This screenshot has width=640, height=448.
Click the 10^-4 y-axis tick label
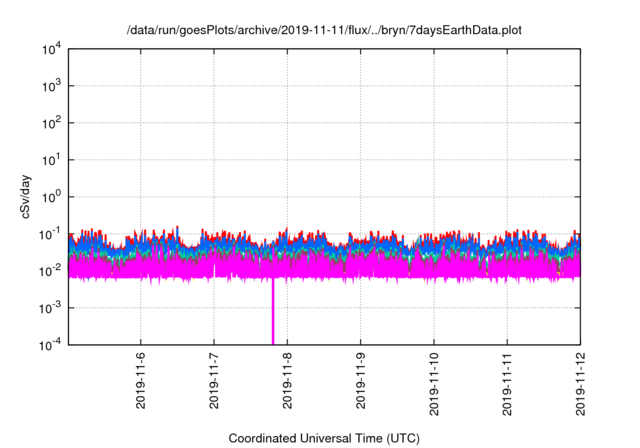[x=51, y=345]
